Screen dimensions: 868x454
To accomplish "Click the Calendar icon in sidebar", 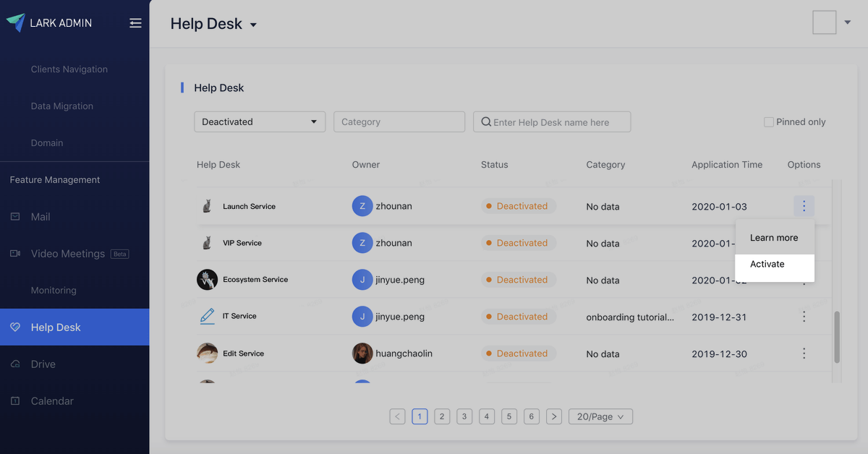I will click(15, 401).
